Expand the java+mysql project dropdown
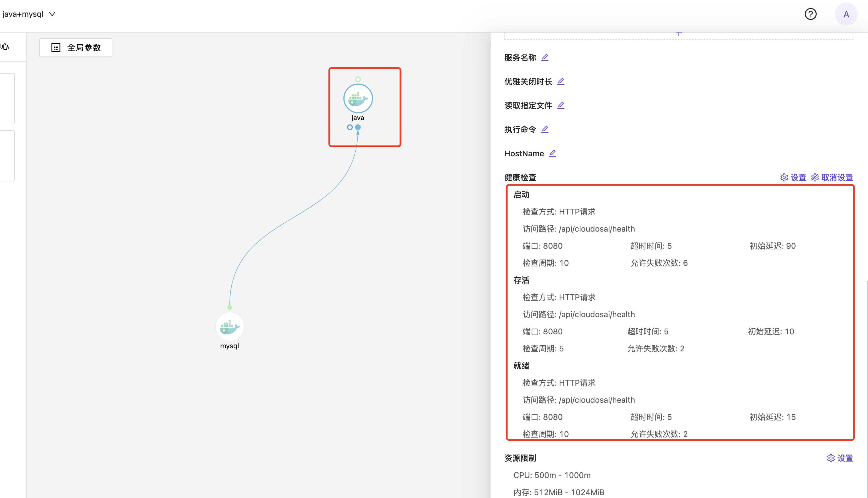 [52, 14]
